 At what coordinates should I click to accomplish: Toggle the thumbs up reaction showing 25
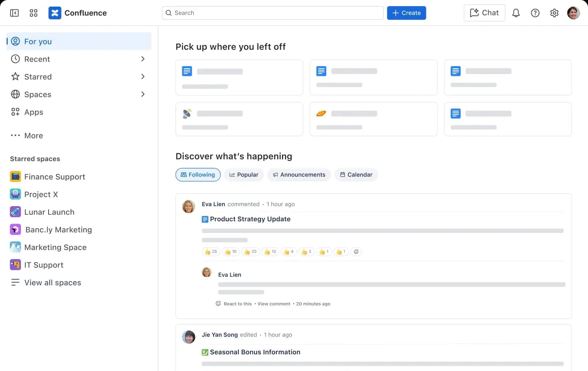[x=211, y=252]
